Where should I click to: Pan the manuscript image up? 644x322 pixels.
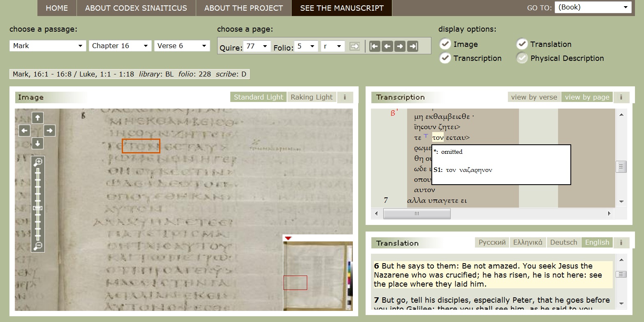click(37, 118)
